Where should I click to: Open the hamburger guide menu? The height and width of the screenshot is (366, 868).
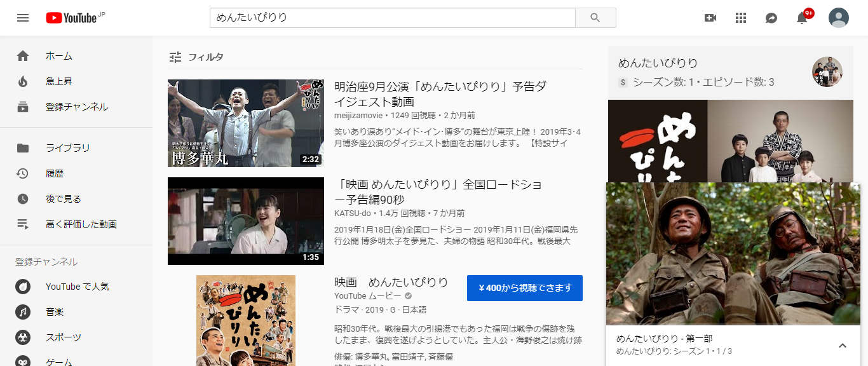23,18
